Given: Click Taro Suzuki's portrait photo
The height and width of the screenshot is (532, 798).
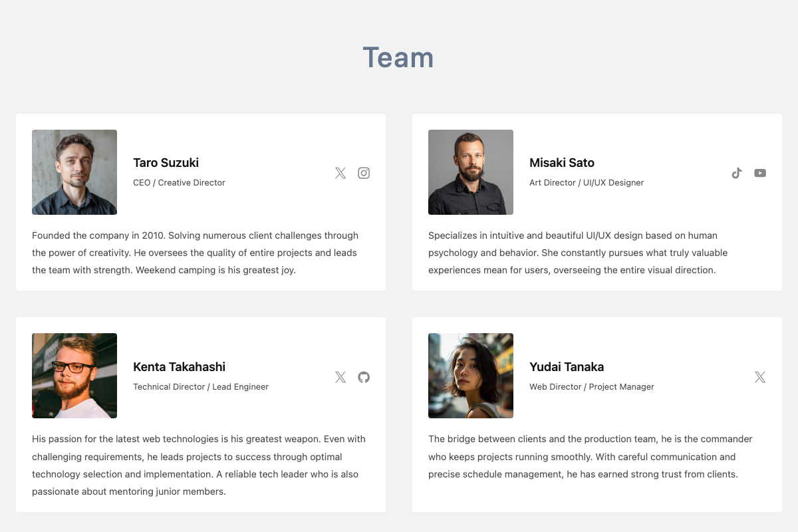Looking at the screenshot, I should (74, 172).
